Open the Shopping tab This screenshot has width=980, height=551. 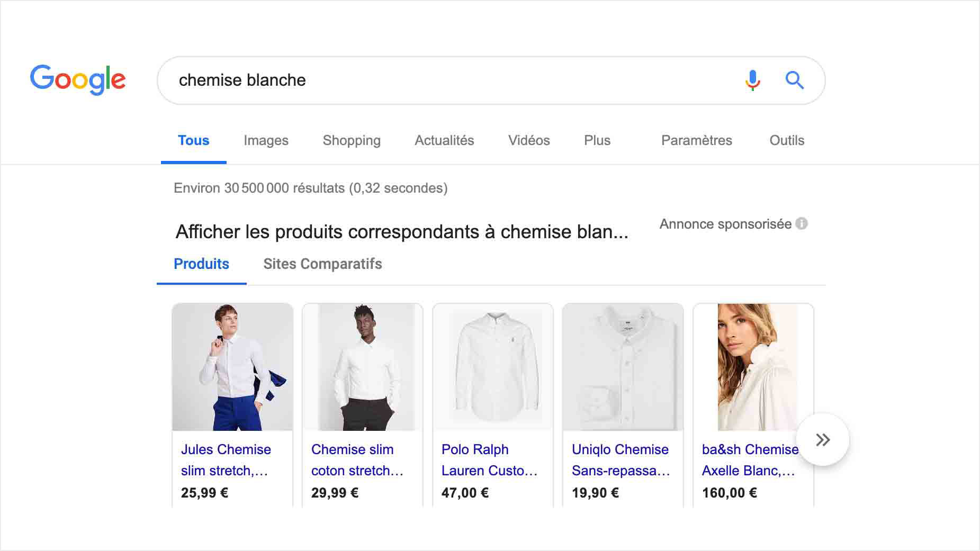tap(352, 141)
